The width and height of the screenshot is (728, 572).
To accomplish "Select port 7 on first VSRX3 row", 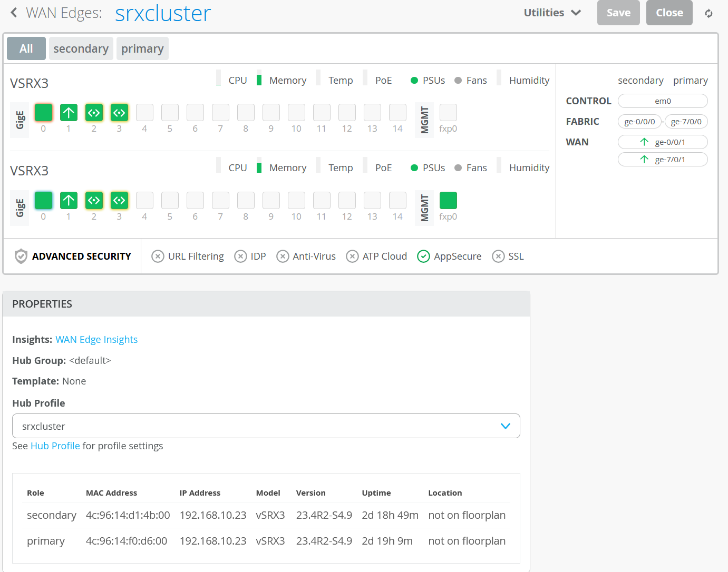I will coord(220,112).
